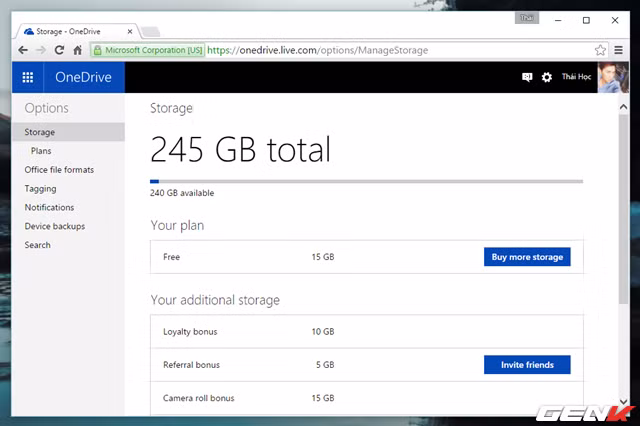Click the "245 GB total" heading

[240, 149]
